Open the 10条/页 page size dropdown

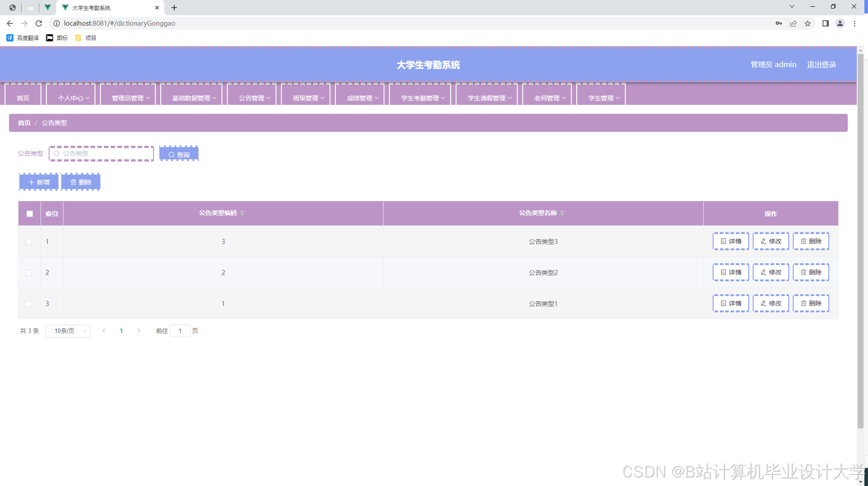[68, 331]
